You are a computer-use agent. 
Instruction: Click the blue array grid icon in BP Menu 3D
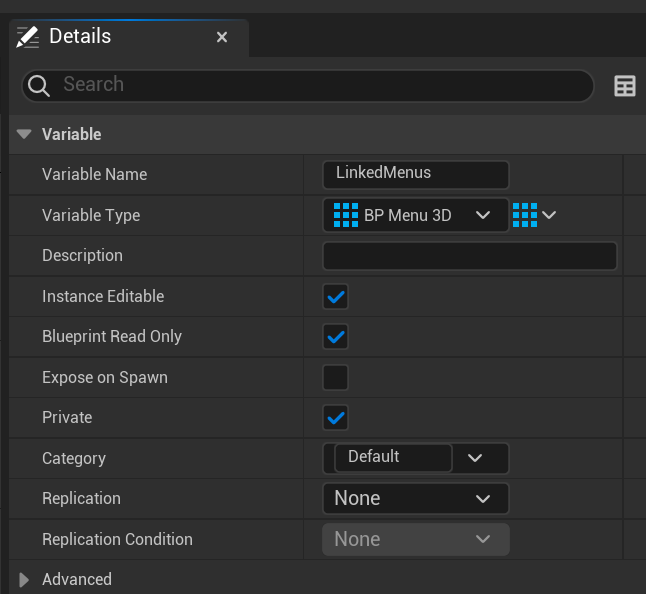click(345, 215)
